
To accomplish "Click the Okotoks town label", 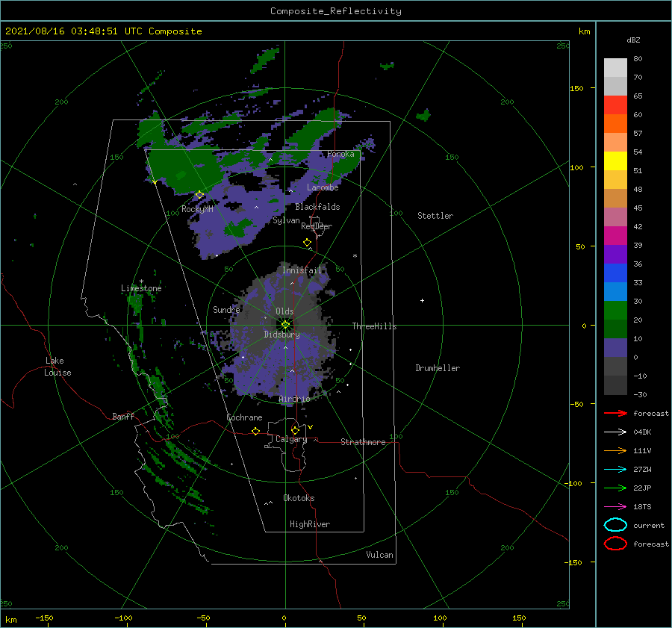I will tap(299, 498).
